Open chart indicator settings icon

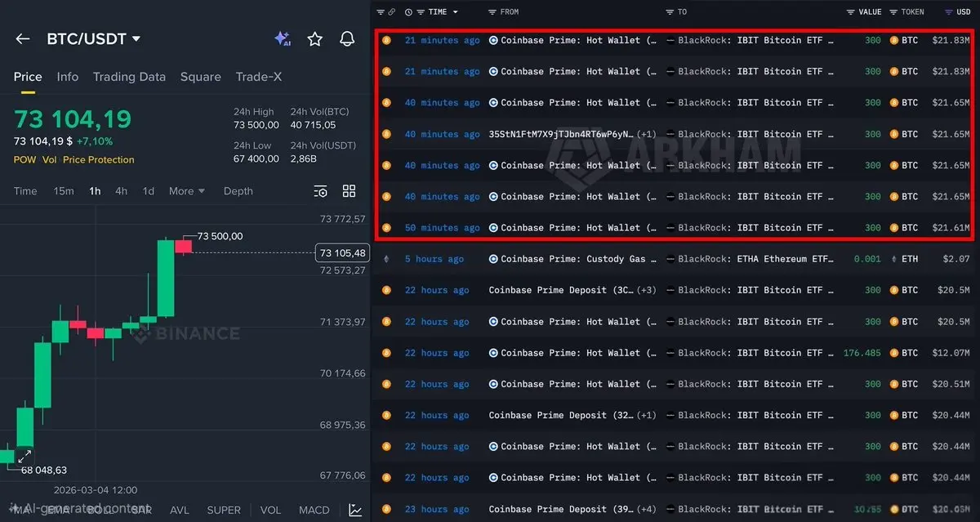(x=321, y=191)
